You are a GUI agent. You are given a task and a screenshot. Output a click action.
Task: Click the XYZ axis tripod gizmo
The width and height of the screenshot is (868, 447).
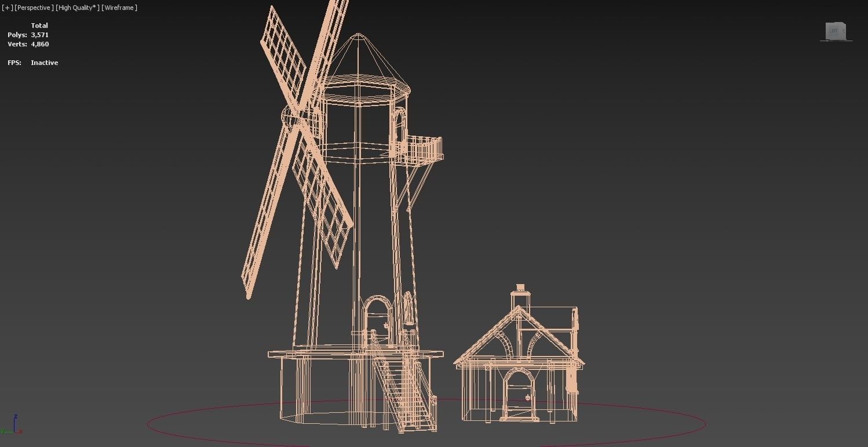(12, 425)
